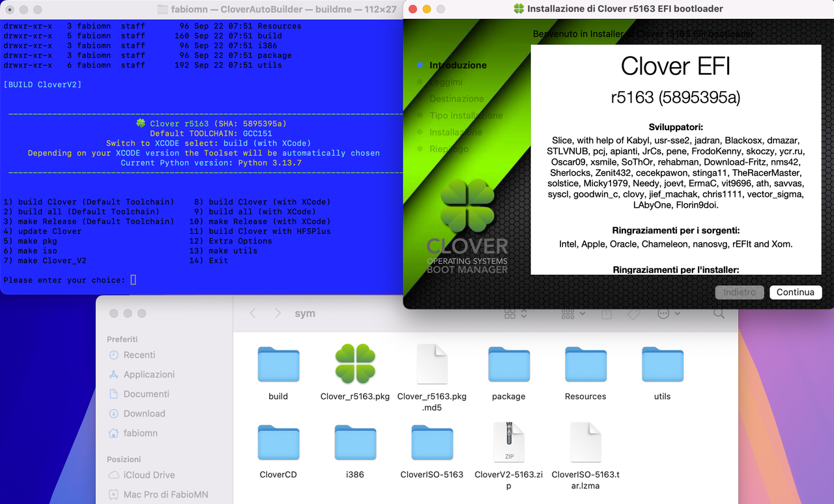Click the folder icon in terminal title bar
The height and width of the screenshot is (504, 834).
pyautogui.click(x=163, y=9)
